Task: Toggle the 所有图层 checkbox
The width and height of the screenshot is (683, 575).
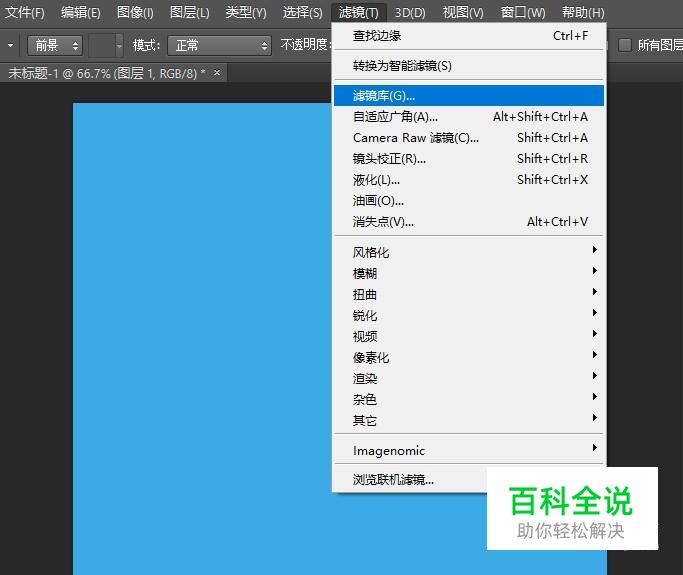Action: coord(625,45)
